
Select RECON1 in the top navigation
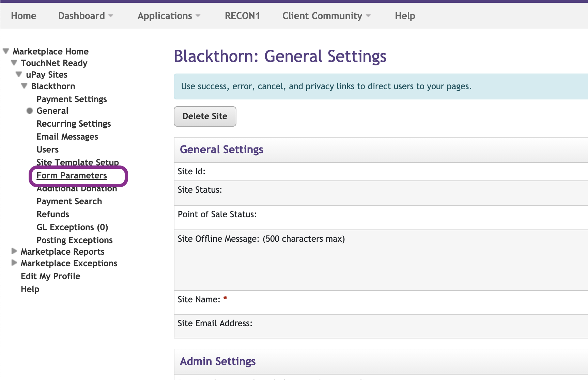coord(242,16)
